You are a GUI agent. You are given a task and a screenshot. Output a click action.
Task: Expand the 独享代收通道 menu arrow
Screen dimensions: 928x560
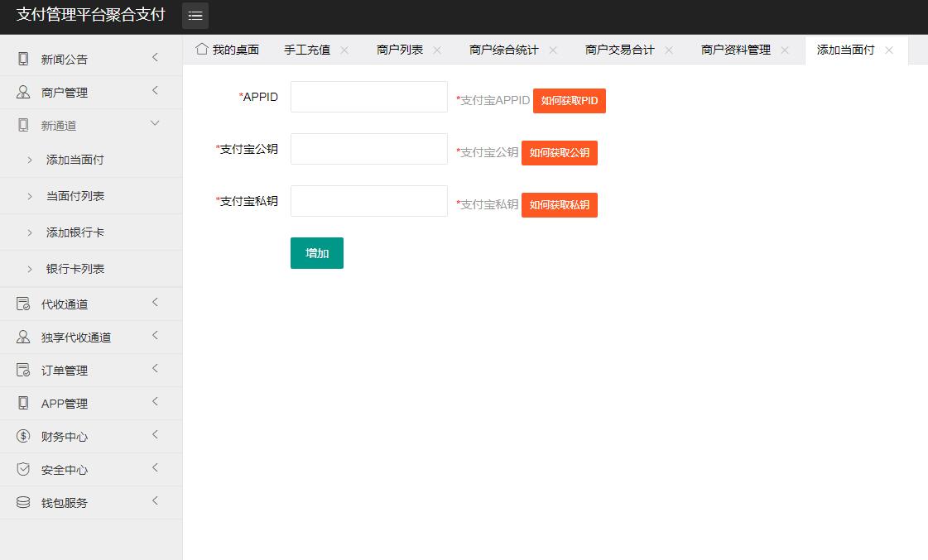tap(155, 336)
